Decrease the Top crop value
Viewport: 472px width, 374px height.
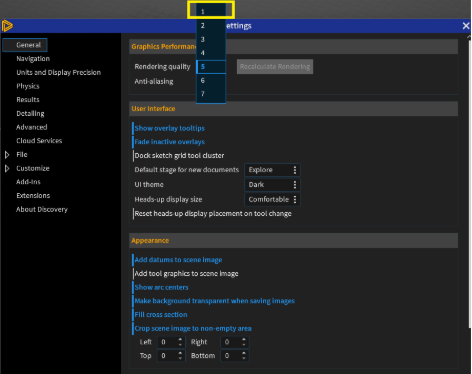click(x=180, y=359)
